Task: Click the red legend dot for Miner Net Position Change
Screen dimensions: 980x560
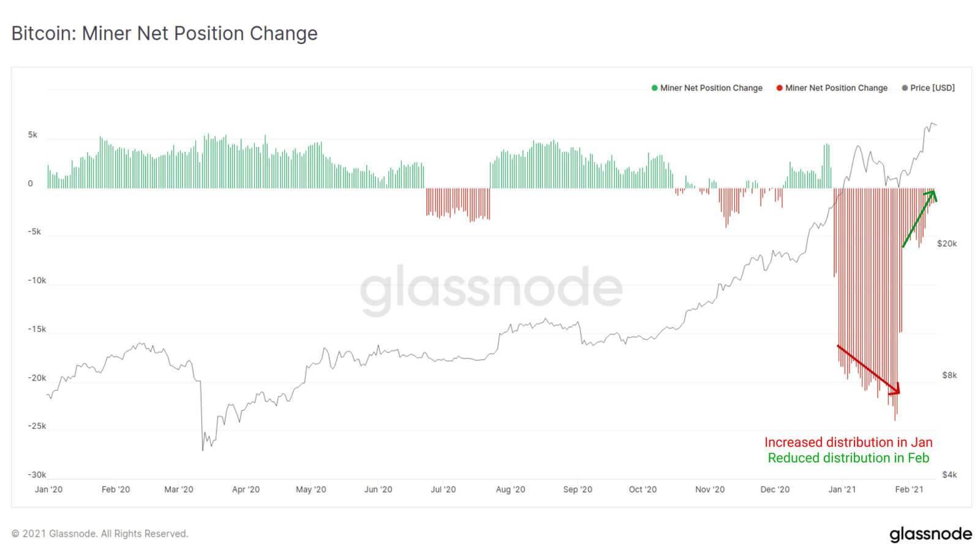Action: tap(780, 88)
